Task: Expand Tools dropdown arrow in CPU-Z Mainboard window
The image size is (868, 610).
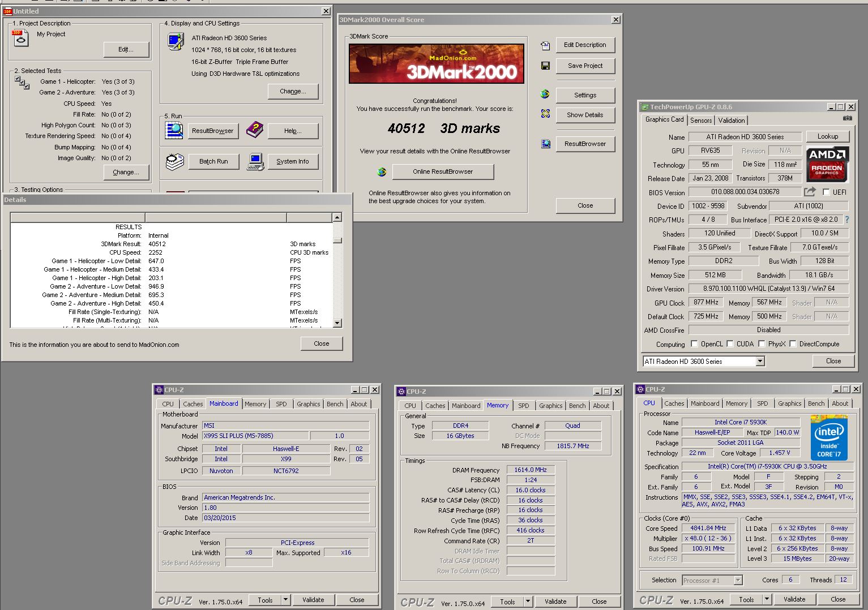Action: [x=285, y=600]
